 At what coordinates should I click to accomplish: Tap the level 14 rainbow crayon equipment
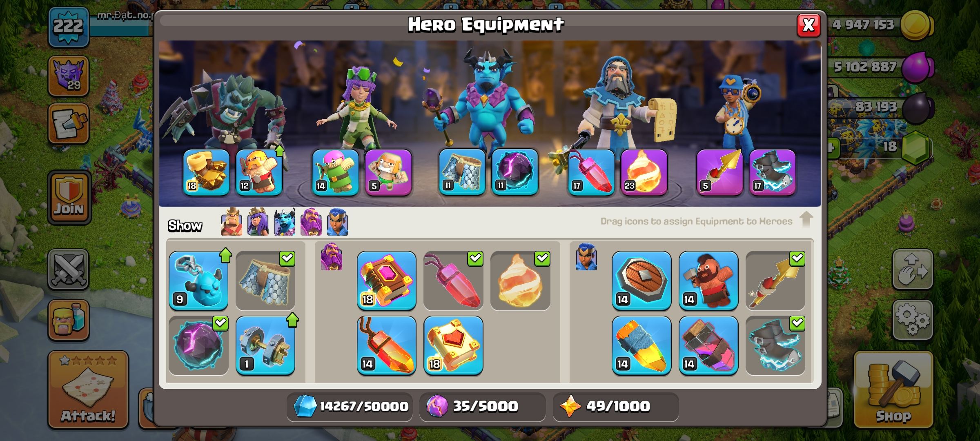[x=641, y=345]
